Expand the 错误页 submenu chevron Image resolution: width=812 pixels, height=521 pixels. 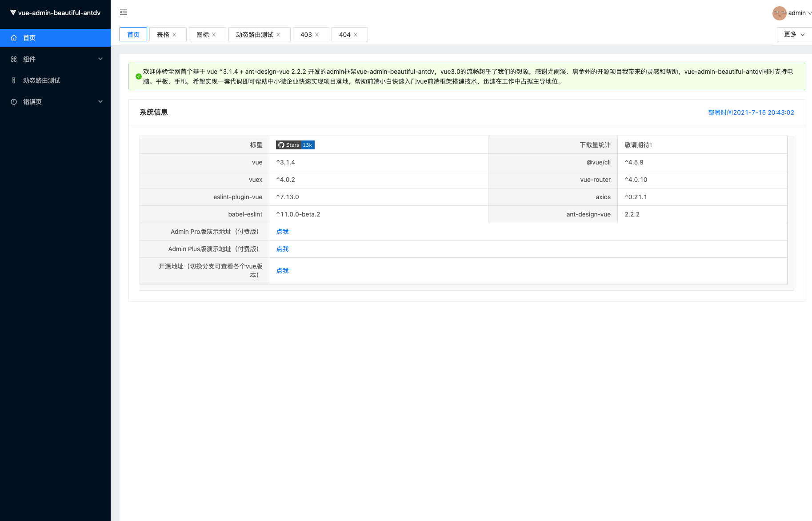[100, 102]
